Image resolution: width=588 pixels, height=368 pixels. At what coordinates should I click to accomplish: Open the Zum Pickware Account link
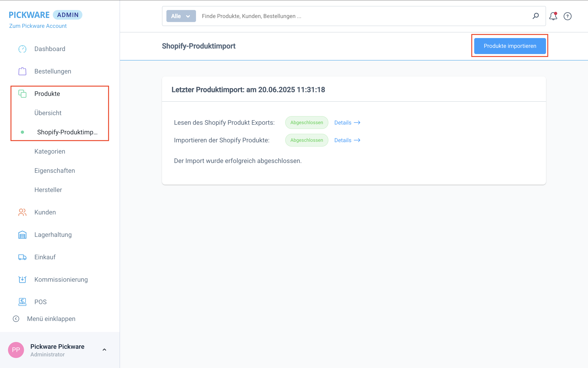tap(38, 26)
